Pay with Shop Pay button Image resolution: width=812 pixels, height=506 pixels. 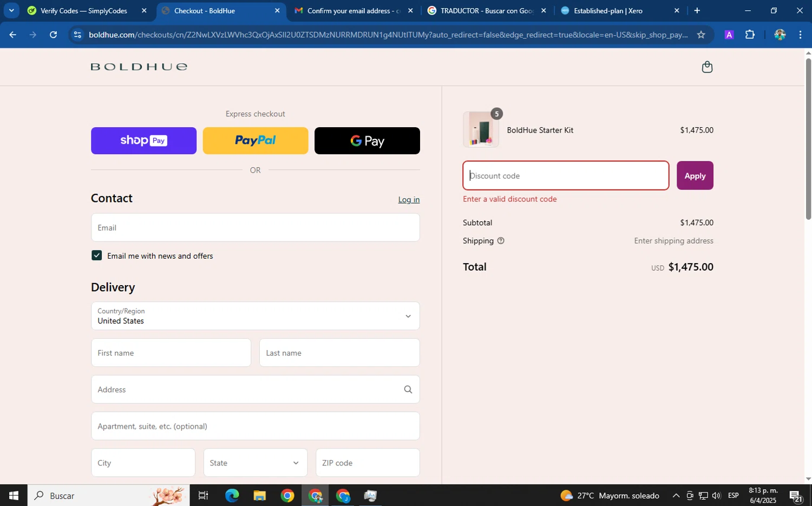143,141
